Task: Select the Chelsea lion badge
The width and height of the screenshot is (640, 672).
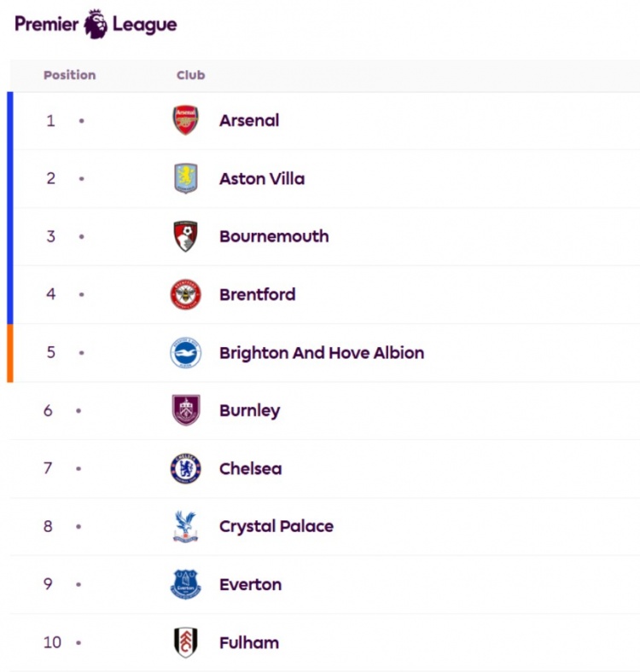Action: tap(185, 468)
